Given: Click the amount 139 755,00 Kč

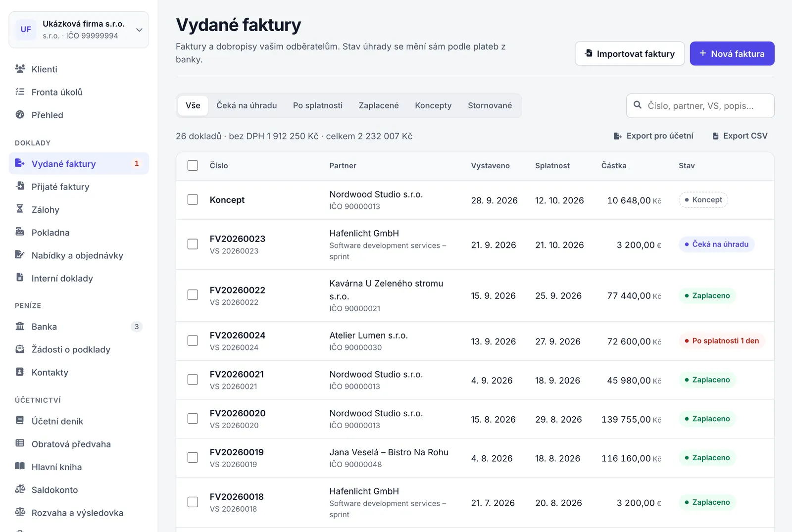Looking at the screenshot, I should (x=631, y=419).
